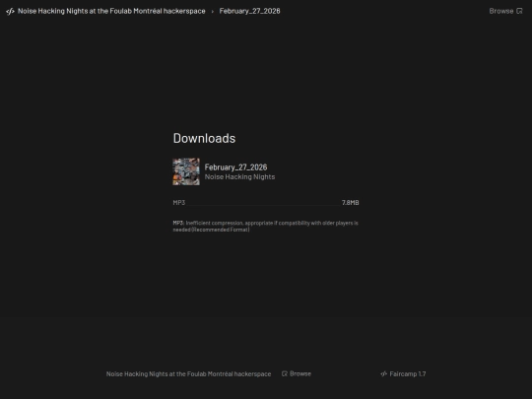
Task: Click the Downloads heading
Action: tap(204, 138)
